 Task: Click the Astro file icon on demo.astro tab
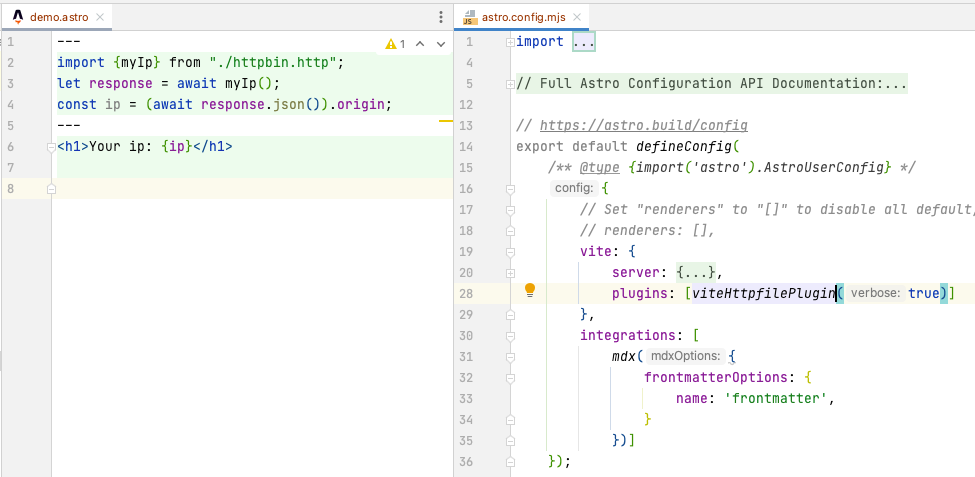(x=18, y=17)
